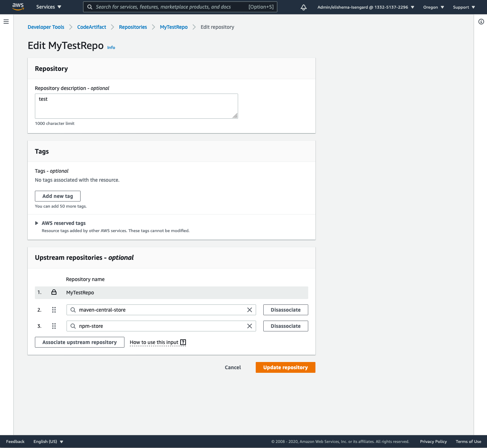Go to MyTestRepo breadcrumb
The image size is (487, 448).
pyautogui.click(x=174, y=27)
